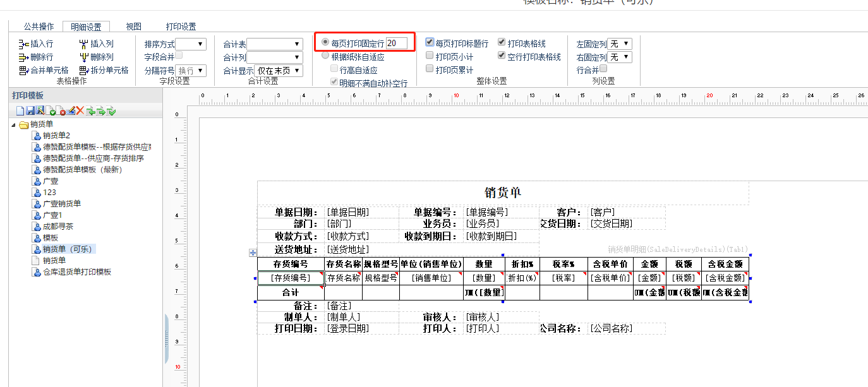Click the [公司名称] field placeholder
Viewport: 868px width, 387px height.
coord(610,328)
